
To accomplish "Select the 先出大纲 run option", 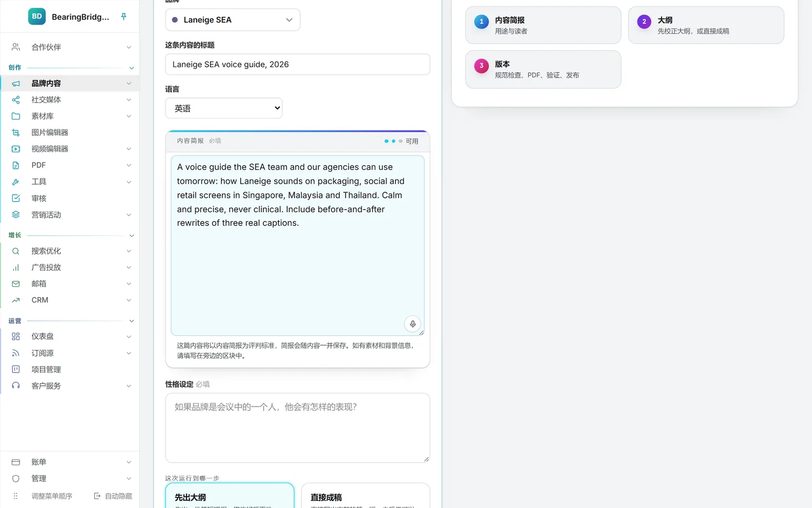I will coord(229,496).
